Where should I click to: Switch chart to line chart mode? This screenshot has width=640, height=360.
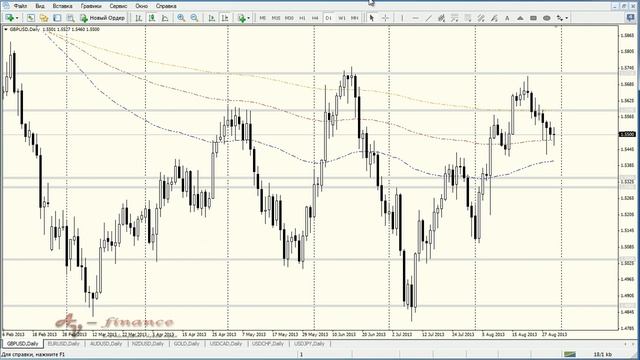(x=165, y=18)
